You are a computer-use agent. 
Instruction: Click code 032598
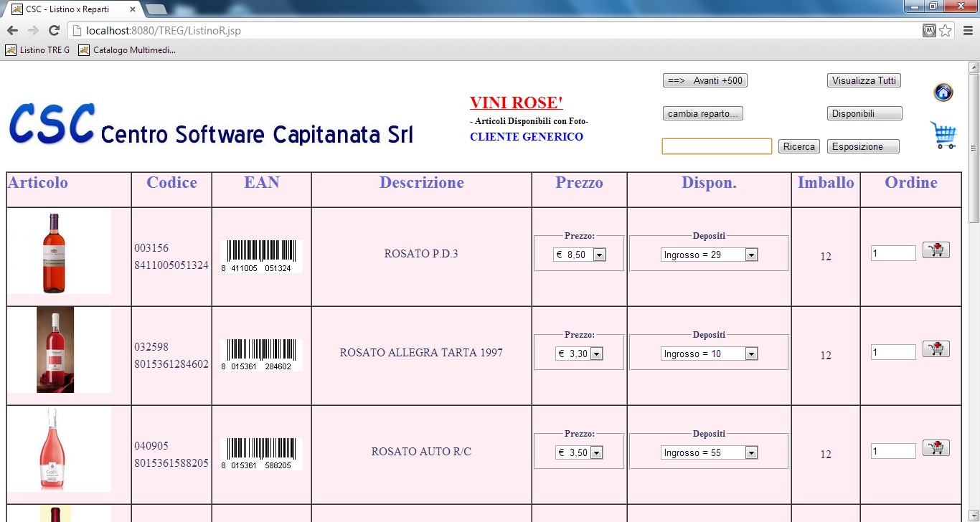pyautogui.click(x=151, y=347)
